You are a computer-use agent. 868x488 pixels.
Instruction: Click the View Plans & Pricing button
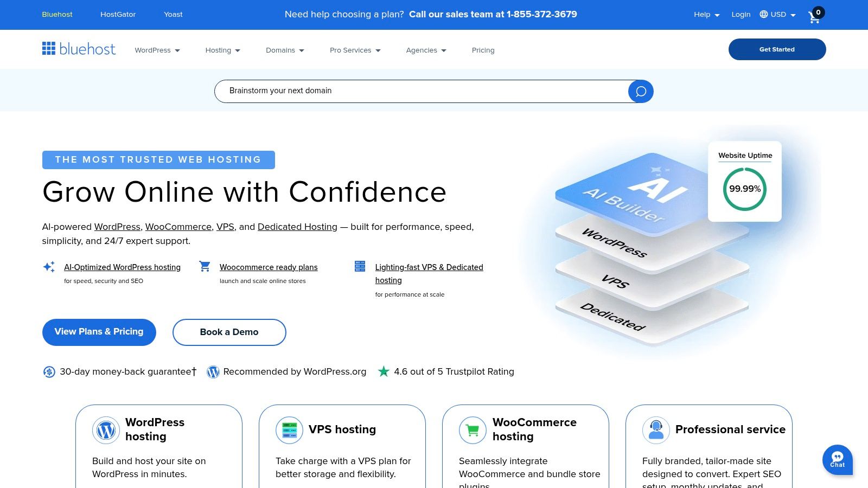99,332
